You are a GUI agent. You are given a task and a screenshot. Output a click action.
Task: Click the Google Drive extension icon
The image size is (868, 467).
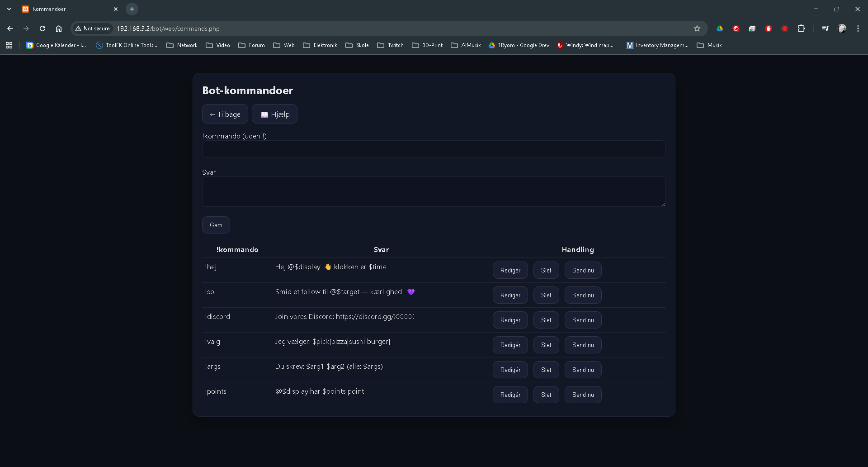(x=720, y=29)
